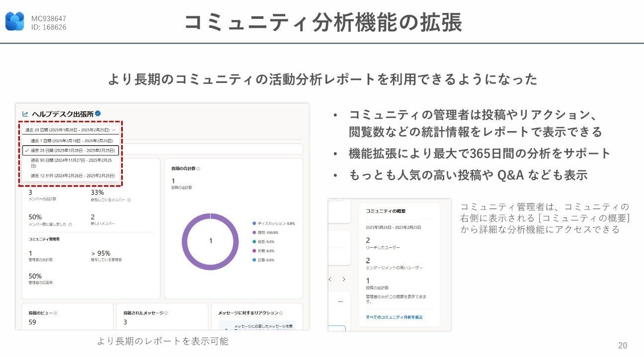This screenshot has height=358, width=644.
Task: Click the info icon beside メッセージに対するリアクション
Action: point(281,313)
